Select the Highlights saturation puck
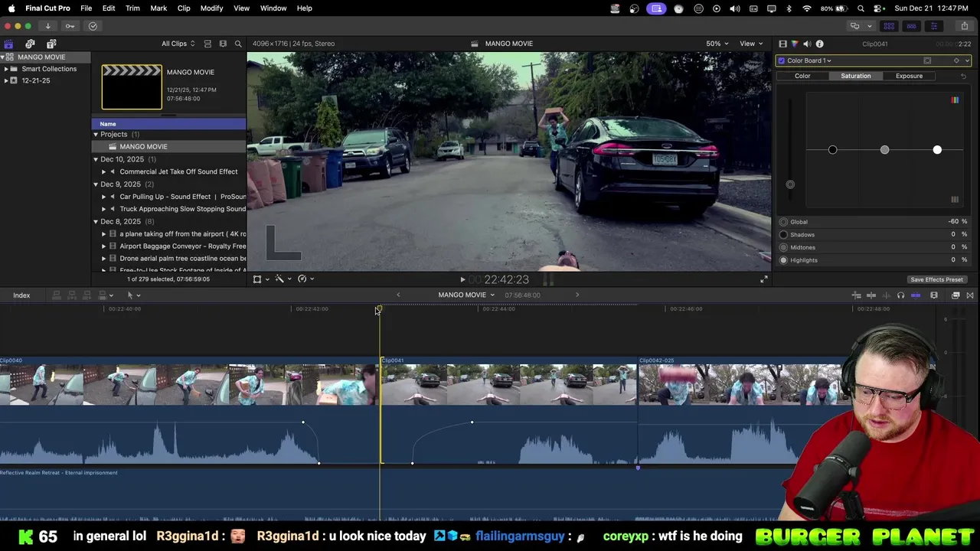The height and width of the screenshot is (551, 980). (x=937, y=150)
